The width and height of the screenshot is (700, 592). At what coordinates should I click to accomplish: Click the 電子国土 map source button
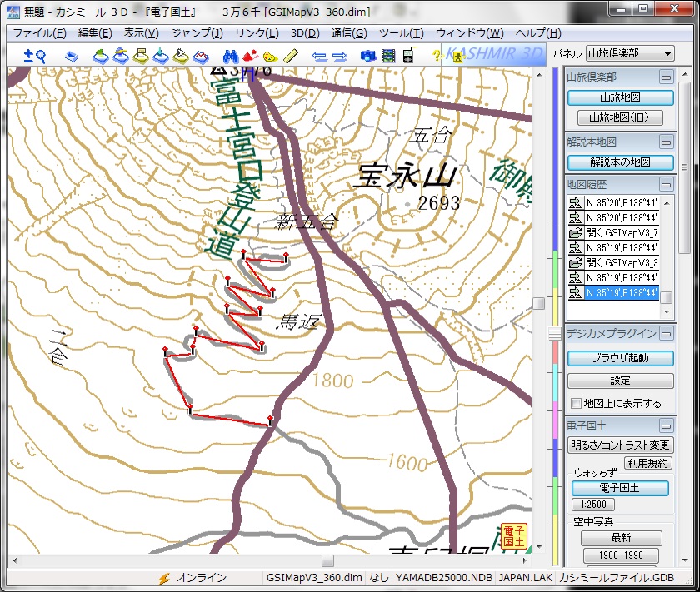[620, 488]
